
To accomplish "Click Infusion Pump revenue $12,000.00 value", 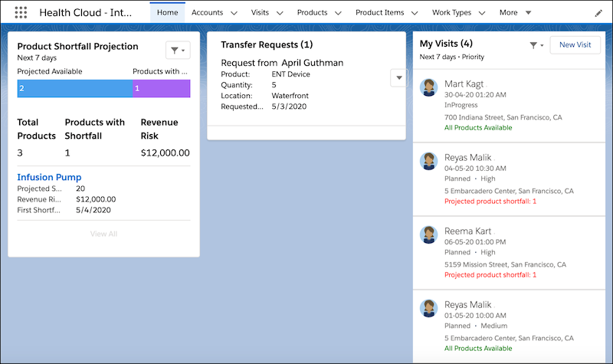I will click(96, 199).
